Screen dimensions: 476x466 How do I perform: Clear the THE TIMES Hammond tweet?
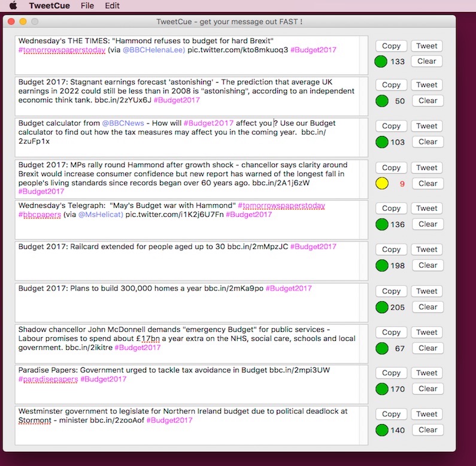click(426, 61)
